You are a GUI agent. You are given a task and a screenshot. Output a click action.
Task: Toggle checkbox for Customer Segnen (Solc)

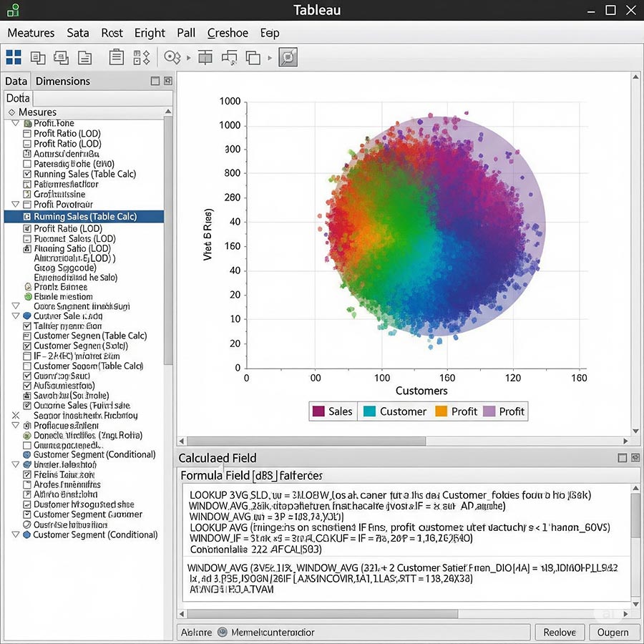tap(27, 346)
